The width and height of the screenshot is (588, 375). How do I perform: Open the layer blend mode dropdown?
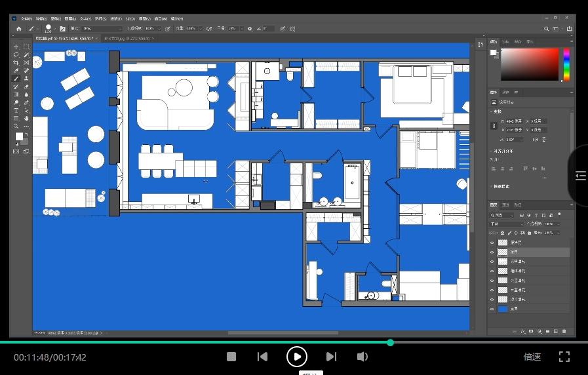[x=506, y=224]
